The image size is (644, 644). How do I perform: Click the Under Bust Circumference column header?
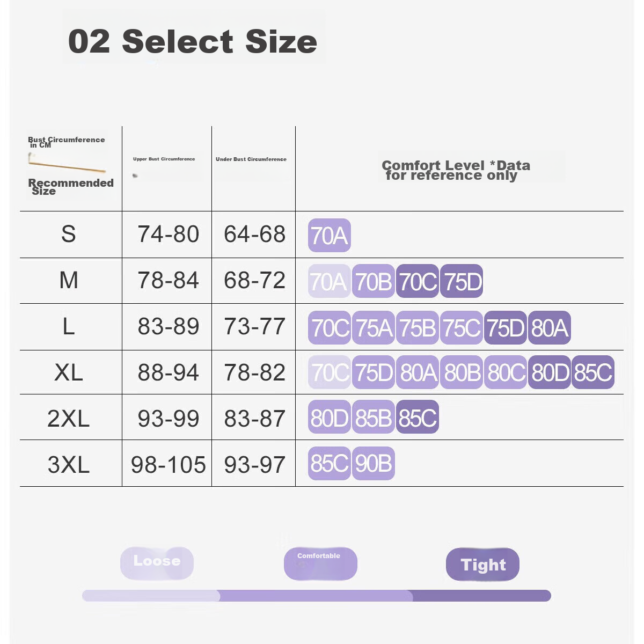pyautogui.click(x=251, y=159)
